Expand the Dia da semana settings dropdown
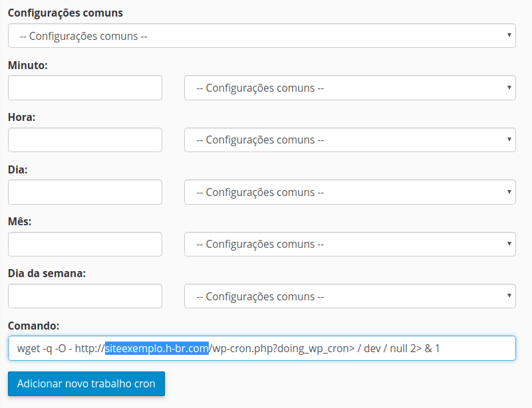Screen dimensions: 532x408 coord(350,296)
